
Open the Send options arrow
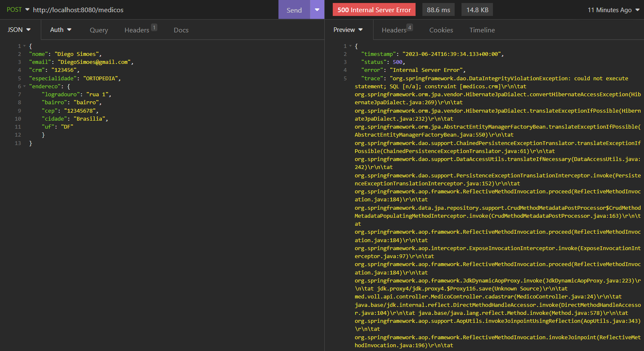coord(317,10)
